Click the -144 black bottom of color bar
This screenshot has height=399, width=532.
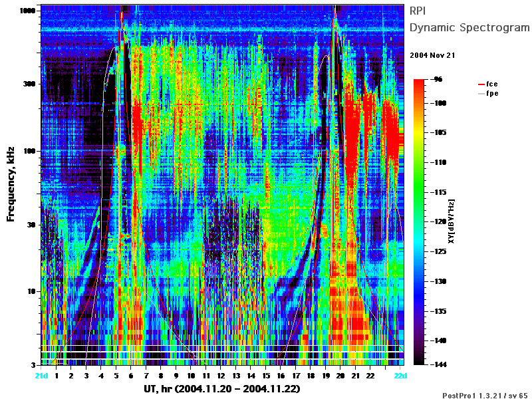[x=419, y=362]
